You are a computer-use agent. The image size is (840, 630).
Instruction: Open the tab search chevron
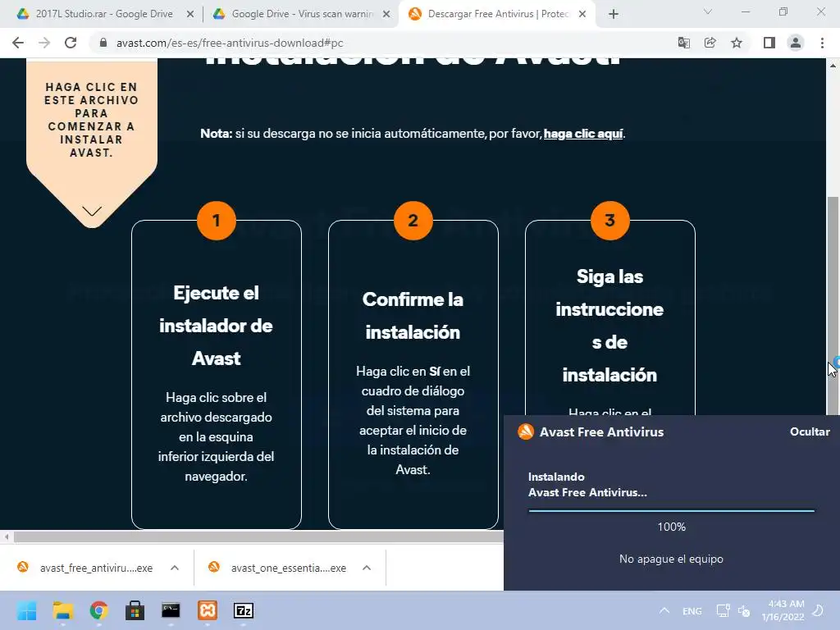pyautogui.click(x=708, y=11)
